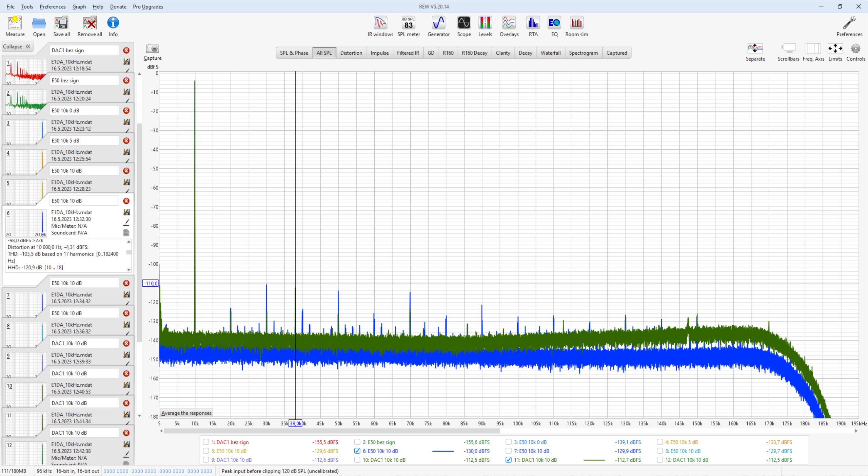This screenshot has width=868, height=476.
Task: Open Preferences wrench icon
Action: click(x=849, y=26)
